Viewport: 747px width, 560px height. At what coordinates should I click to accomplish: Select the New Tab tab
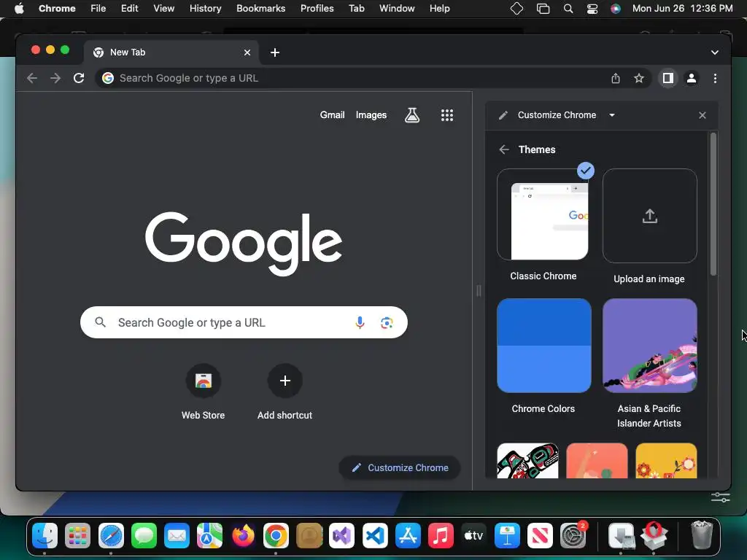coord(171,52)
